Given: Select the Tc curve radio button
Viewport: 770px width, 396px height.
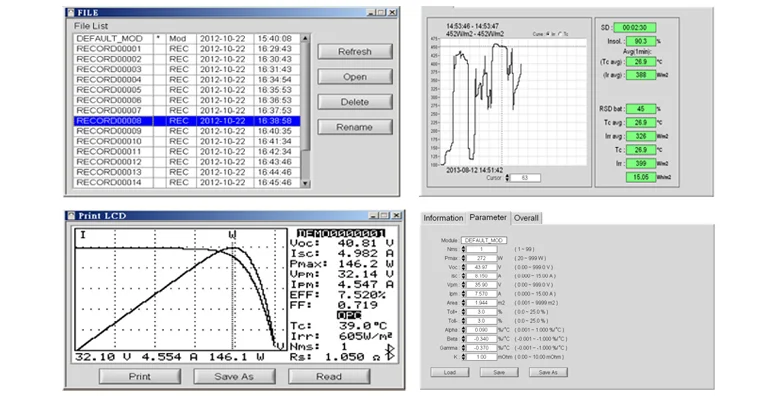Looking at the screenshot, I should tap(561, 34).
